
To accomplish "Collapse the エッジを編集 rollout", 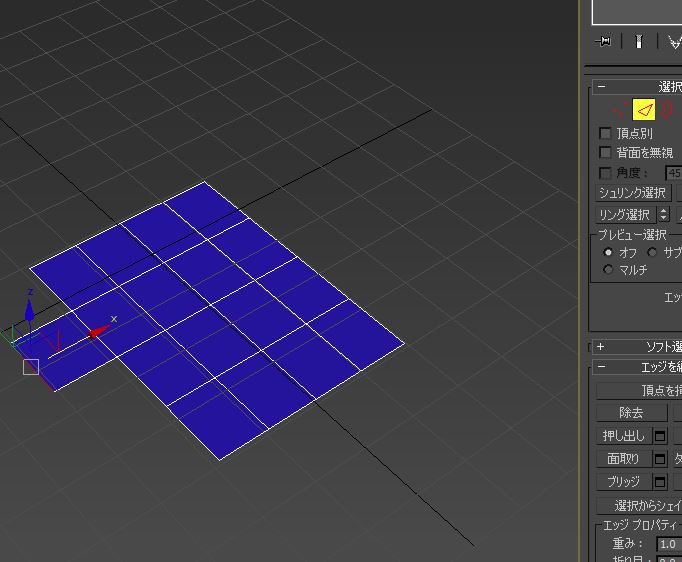I will (601, 367).
